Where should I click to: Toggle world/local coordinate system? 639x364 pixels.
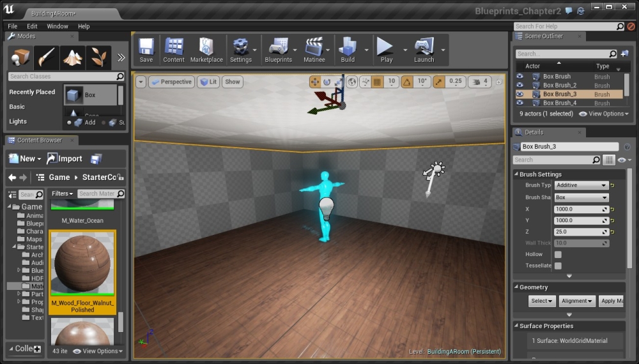pos(352,82)
